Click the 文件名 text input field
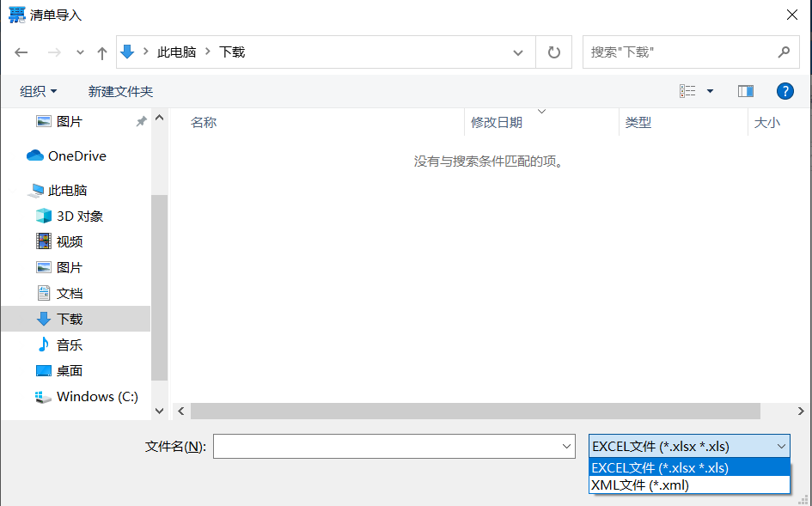The image size is (812, 506). [x=387, y=446]
